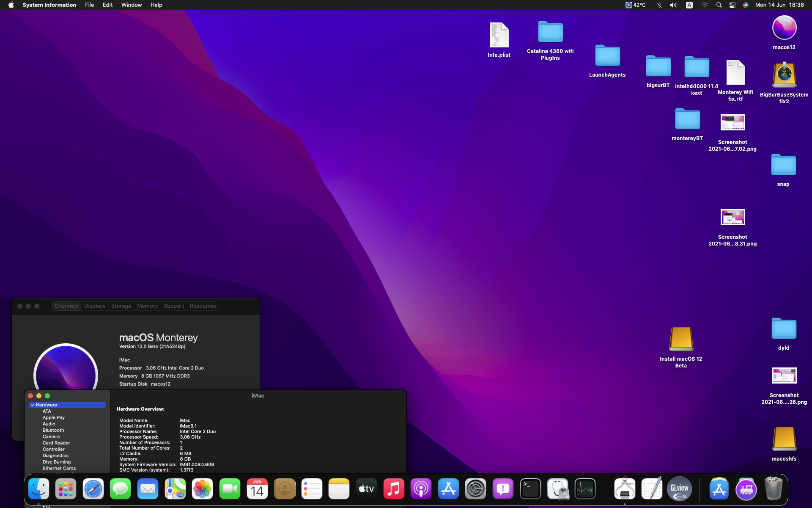Open the volume menu bar dropdown

[x=673, y=5]
